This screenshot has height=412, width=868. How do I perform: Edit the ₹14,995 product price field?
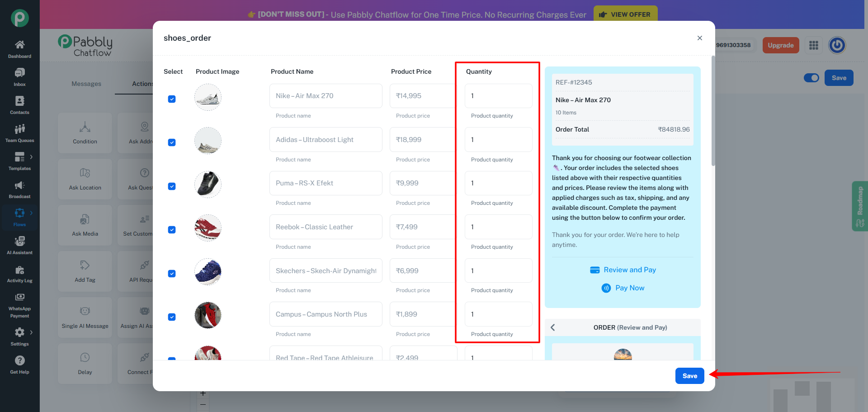point(423,96)
